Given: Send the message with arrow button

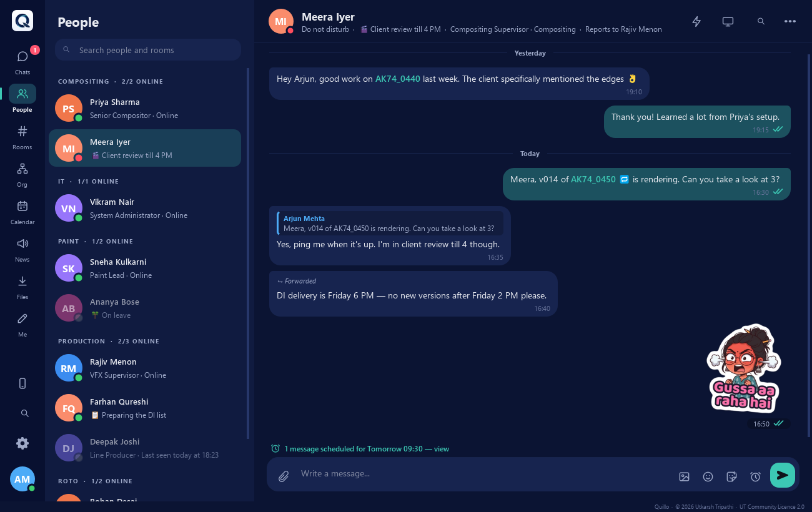Looking at the screenshot, I should point(783,475).
